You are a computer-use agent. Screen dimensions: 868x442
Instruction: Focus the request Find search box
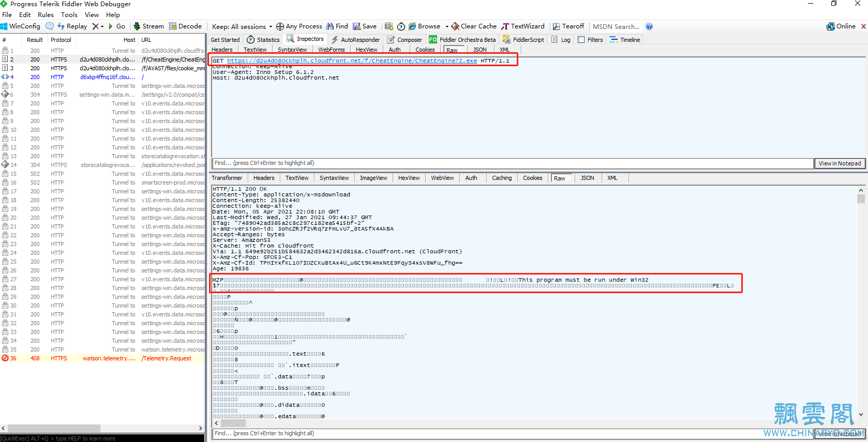click(x=512, y=163)
